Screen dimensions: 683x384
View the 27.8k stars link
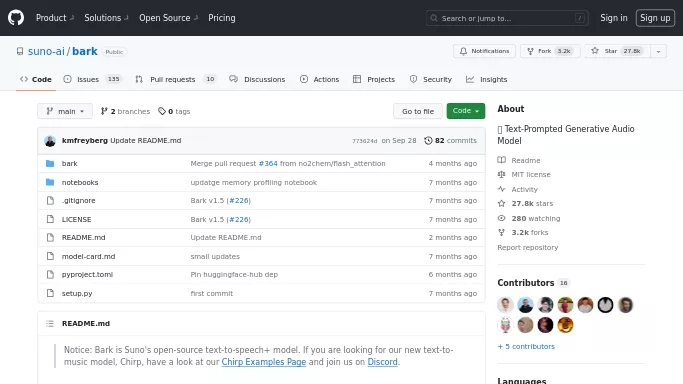tap(525, 204)
